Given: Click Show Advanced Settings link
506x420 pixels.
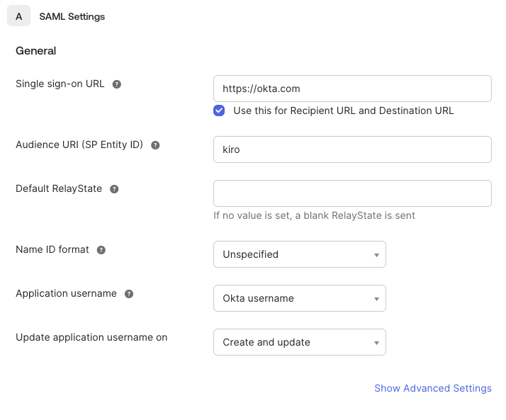Looking at the screenshot, I should 432,388.
